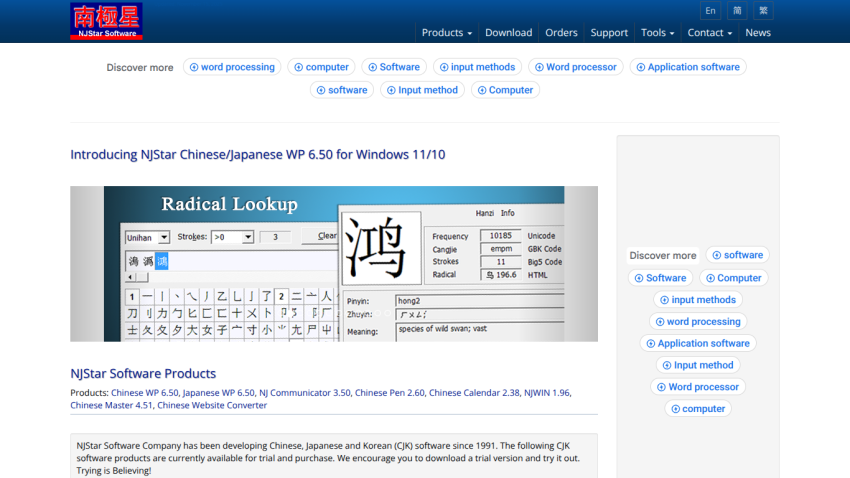This screenshot has height=478, width=850.
Task: Click the NJStar Software logo
Action: [106, 21]
